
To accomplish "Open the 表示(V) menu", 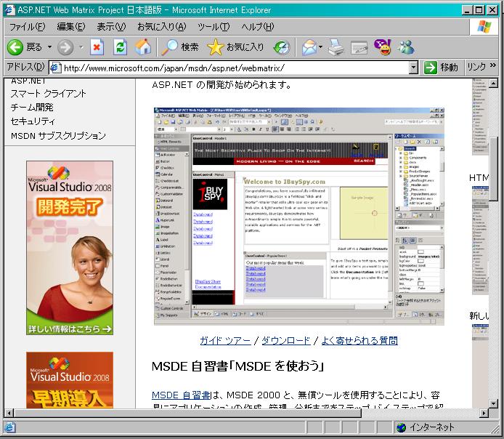I will (111, 27).
